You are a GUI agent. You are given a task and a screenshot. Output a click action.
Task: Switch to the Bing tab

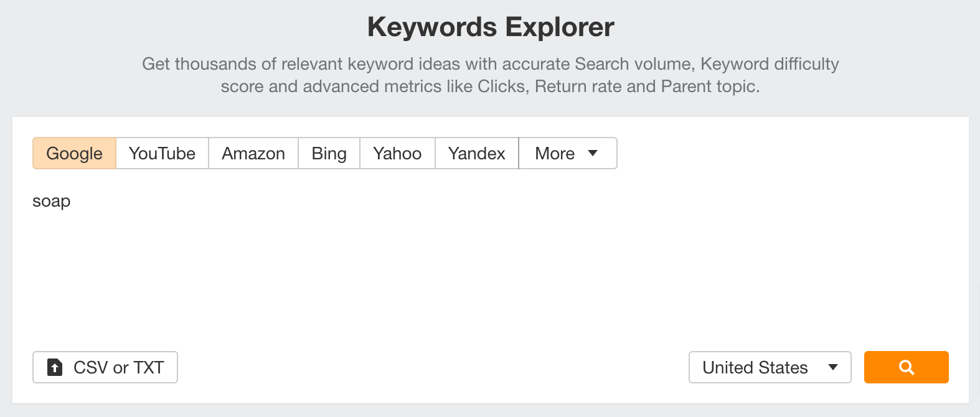coord(329,153)
